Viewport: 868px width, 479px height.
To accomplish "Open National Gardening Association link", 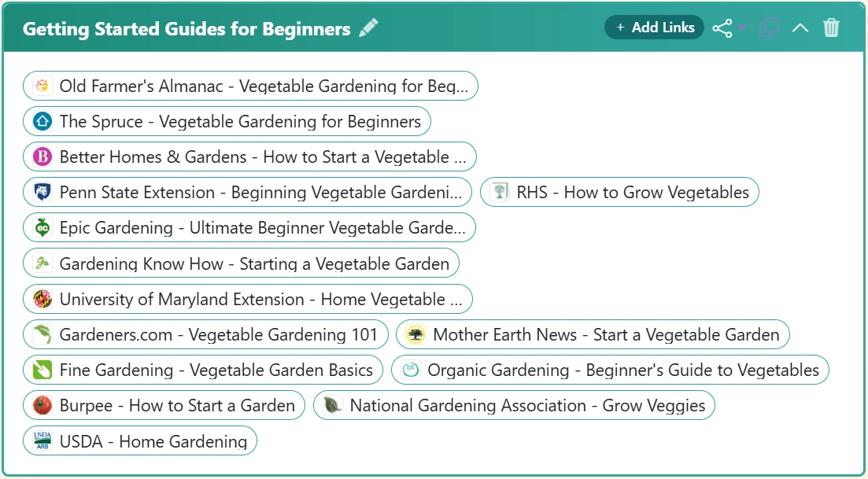I will point(527,406).
